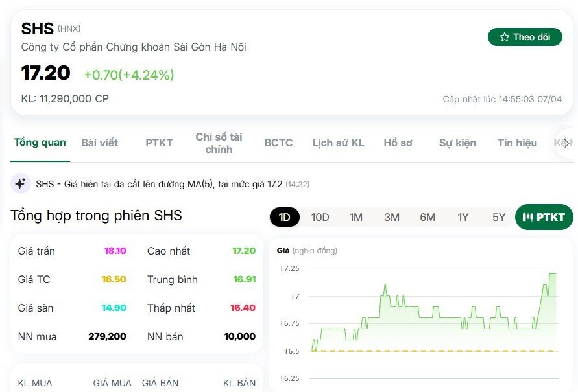
Task: Enable the 1M timeframe view
Action: point(355,217)
